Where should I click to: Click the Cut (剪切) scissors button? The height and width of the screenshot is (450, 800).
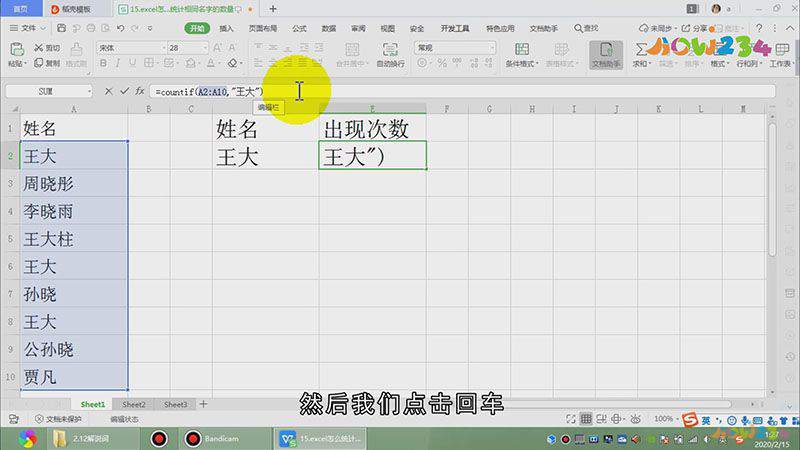46,47
